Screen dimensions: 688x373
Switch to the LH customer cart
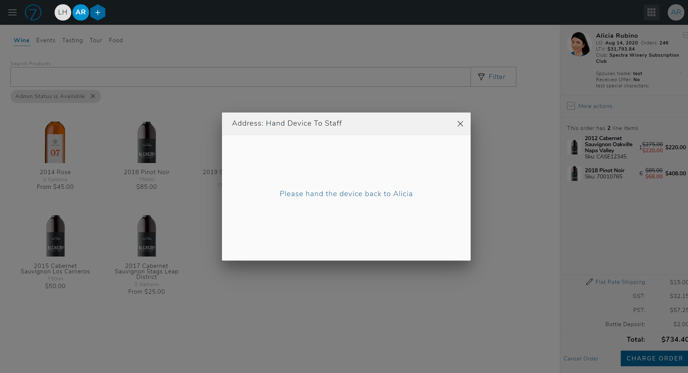[63, 12]
